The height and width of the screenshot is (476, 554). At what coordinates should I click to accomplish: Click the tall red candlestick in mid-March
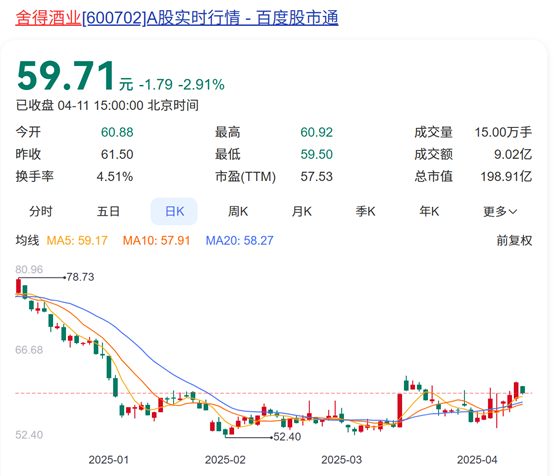pos(400,410)
